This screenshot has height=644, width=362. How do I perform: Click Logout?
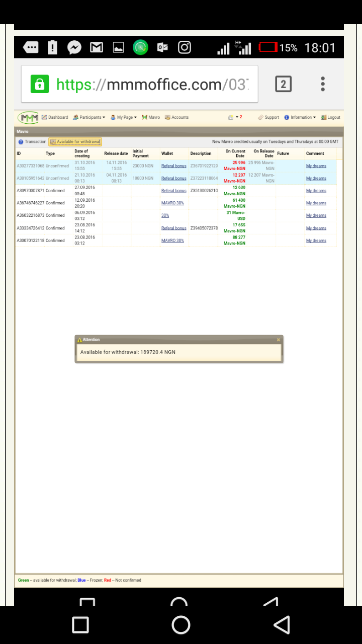point(330,117)
